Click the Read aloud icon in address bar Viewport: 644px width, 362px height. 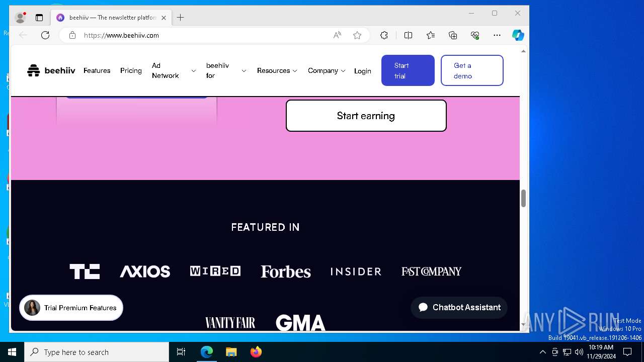point(337,35)
